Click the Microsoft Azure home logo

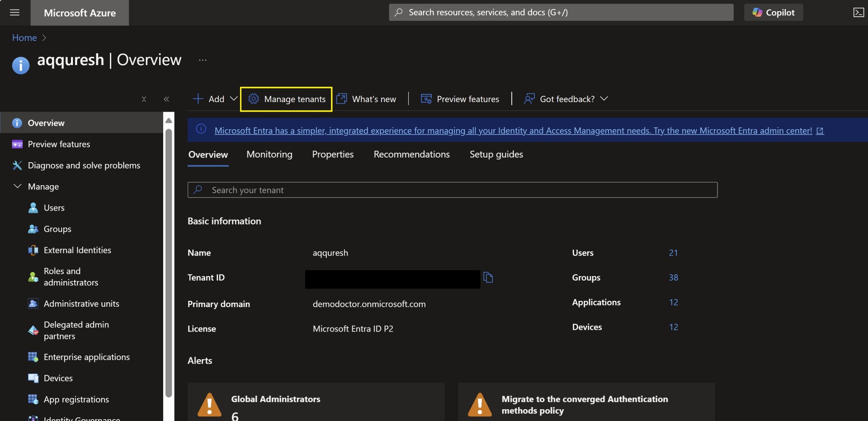point(80,13)
